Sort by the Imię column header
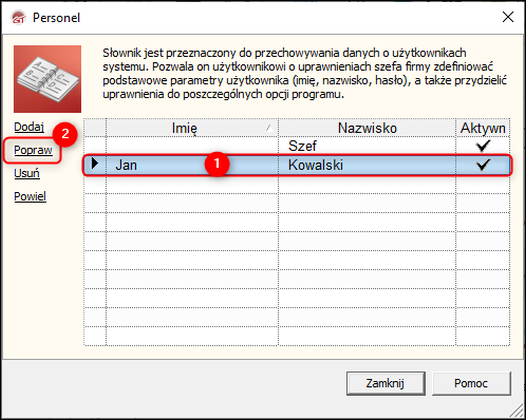 [192, 128]
